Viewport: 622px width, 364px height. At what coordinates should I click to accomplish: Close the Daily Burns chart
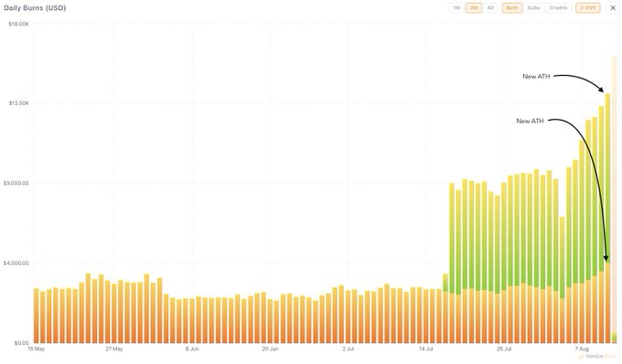[x=613, y=8]
